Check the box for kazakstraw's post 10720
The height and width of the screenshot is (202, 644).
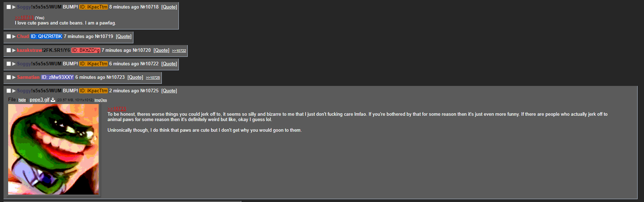point(9,50)
